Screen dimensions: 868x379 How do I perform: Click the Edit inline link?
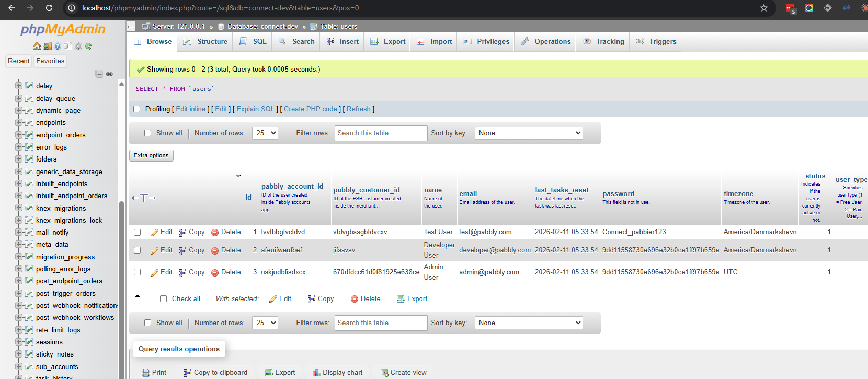(x=191, y=109)
